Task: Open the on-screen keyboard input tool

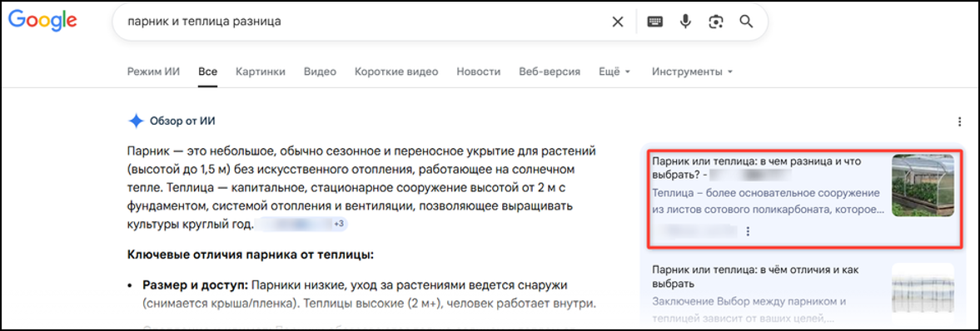Action: coord(655,22)
